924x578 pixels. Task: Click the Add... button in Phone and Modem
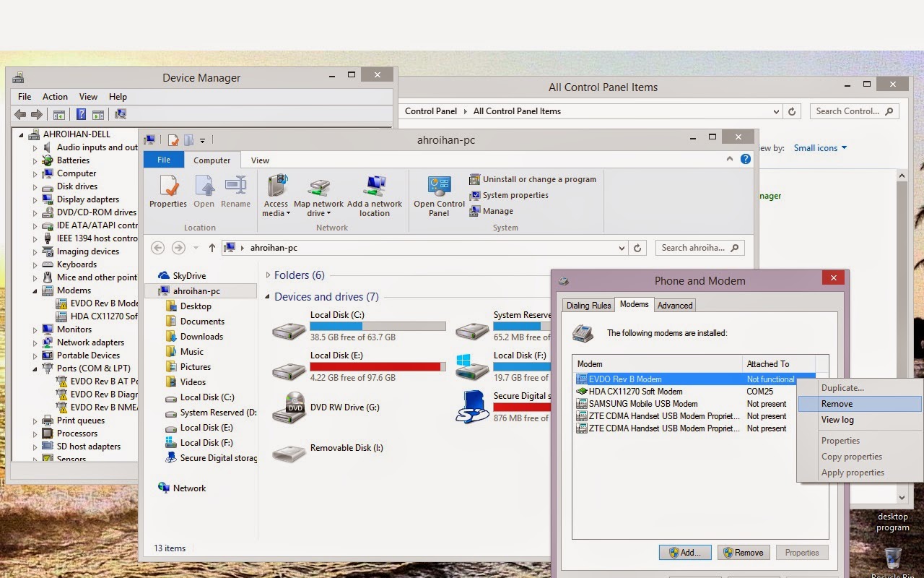685,553
